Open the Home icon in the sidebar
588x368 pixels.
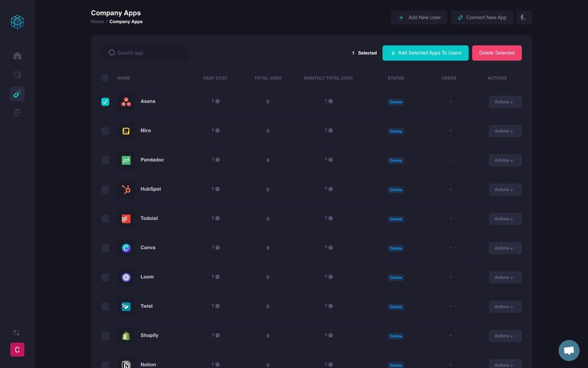[x=17, y=55]
